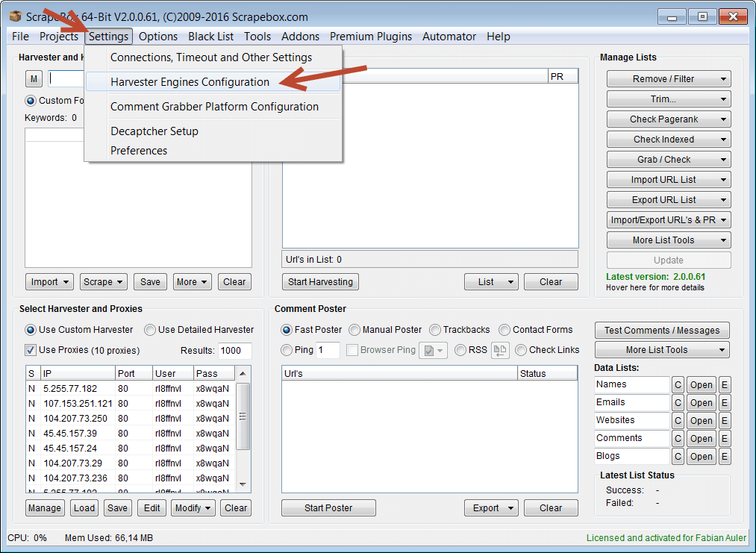Screen dimensions: 756x553
Task: Choose Harvester Engines Configuration menu entry
Action: pos(213,82)
